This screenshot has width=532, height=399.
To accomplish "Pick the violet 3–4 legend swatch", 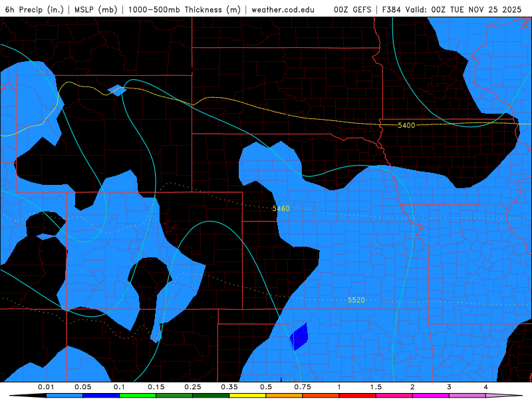I will click(x=467, y=396).
